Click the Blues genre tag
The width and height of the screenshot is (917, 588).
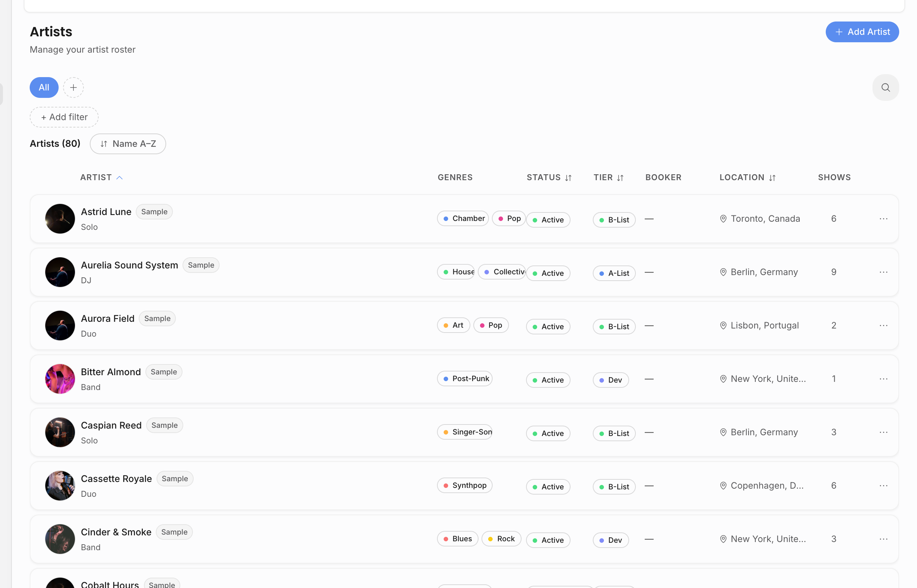click(457, 539)
